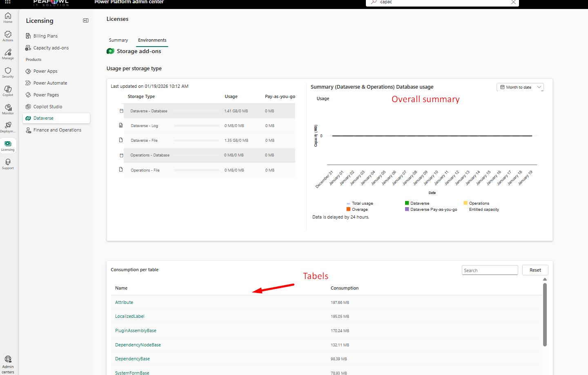Open Copilot in left rail

click(x=8, y=91)
